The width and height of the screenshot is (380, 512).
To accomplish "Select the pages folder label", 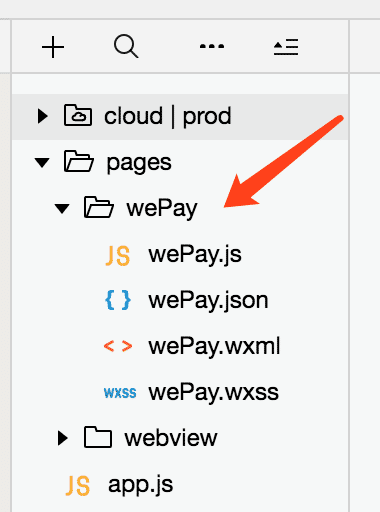I will tap(139, 163).
